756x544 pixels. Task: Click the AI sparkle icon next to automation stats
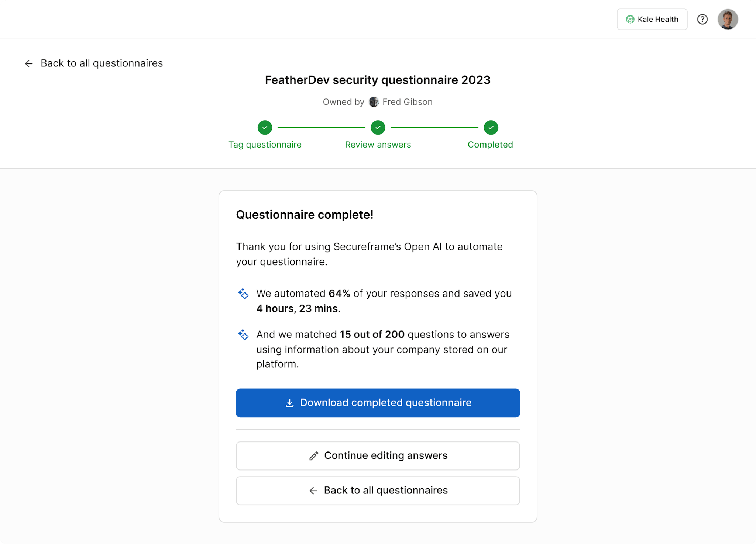click(243, 294)
